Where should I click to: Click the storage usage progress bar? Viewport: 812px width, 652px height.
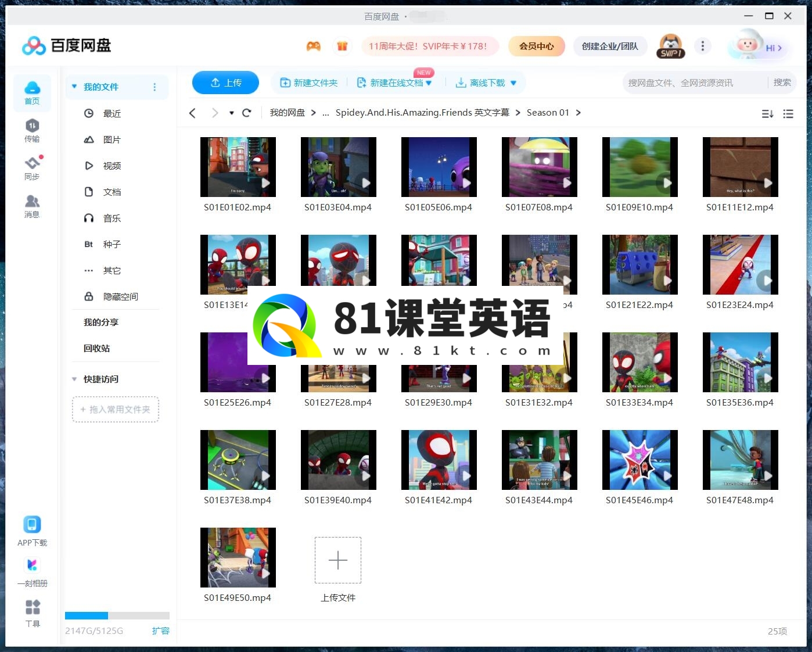pos(117,615)
